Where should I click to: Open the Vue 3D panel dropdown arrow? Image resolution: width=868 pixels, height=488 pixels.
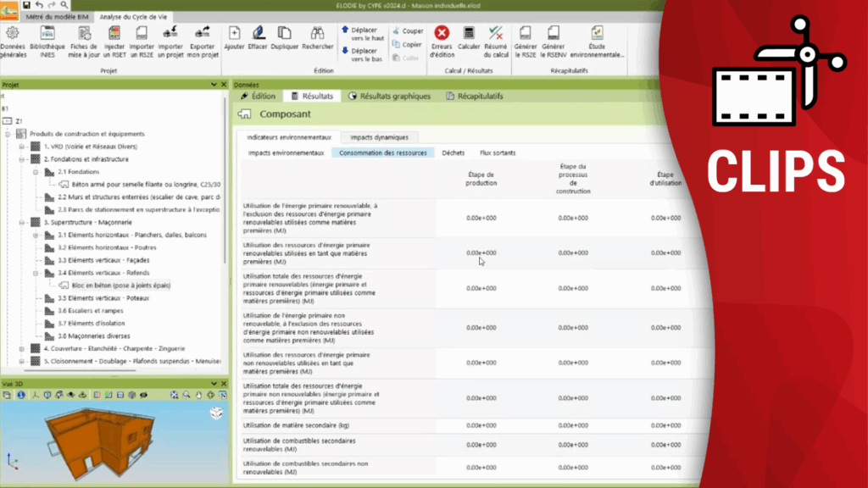(x=214, y=384)
